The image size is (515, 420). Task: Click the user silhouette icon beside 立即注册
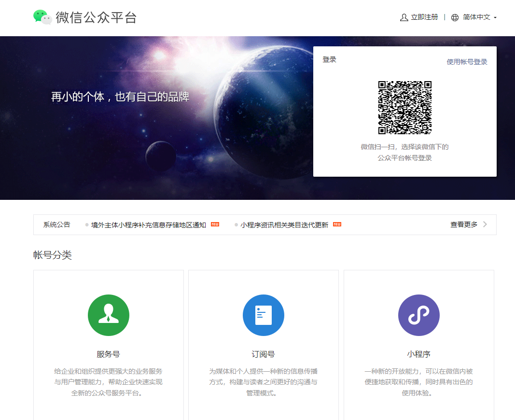(x=404, y=17)
